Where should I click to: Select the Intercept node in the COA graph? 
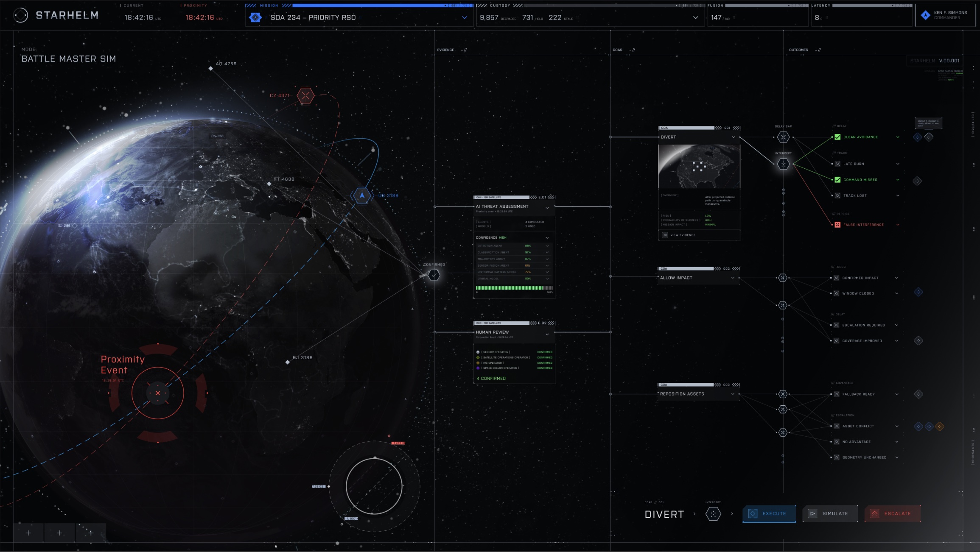[x=783, y=164]
